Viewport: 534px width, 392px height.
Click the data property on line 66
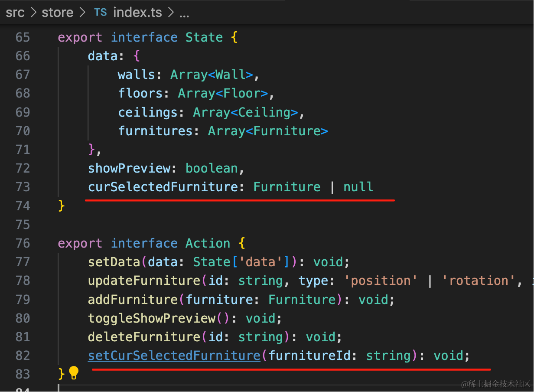point(103,56)
